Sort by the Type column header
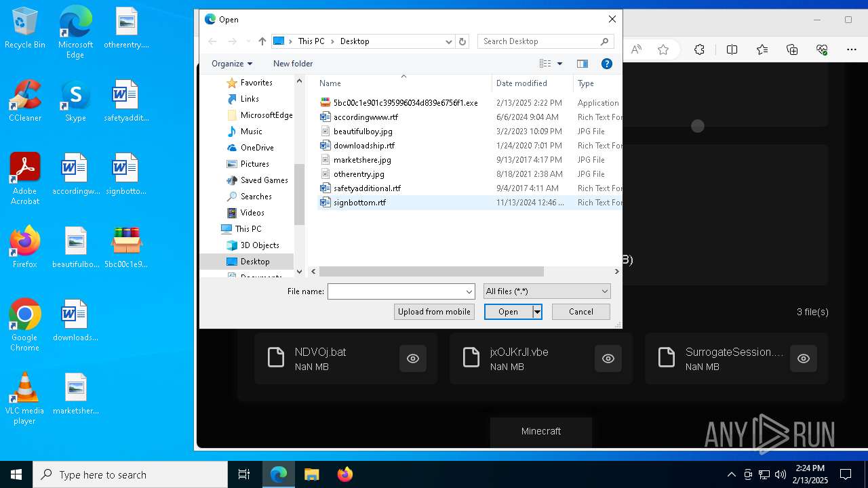 (597, 83)
